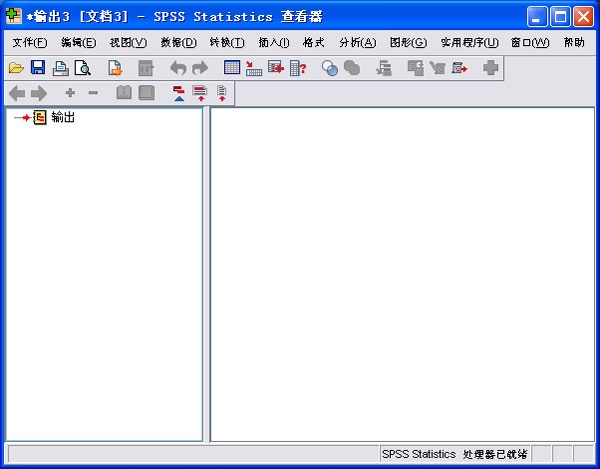Screen dimensions: 600x469
Task: Click the insert text icon
Action: 222,93
